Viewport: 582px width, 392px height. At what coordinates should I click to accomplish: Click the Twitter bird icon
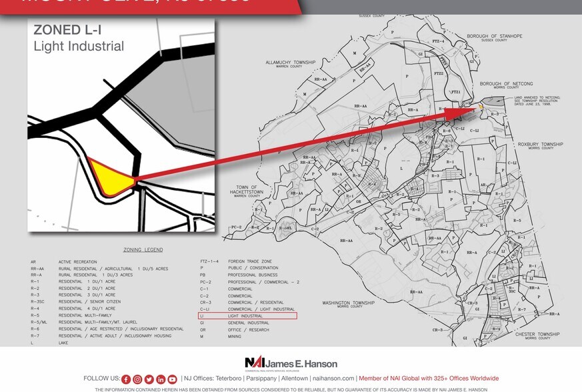pyautogui.click(x=149, y=379)
